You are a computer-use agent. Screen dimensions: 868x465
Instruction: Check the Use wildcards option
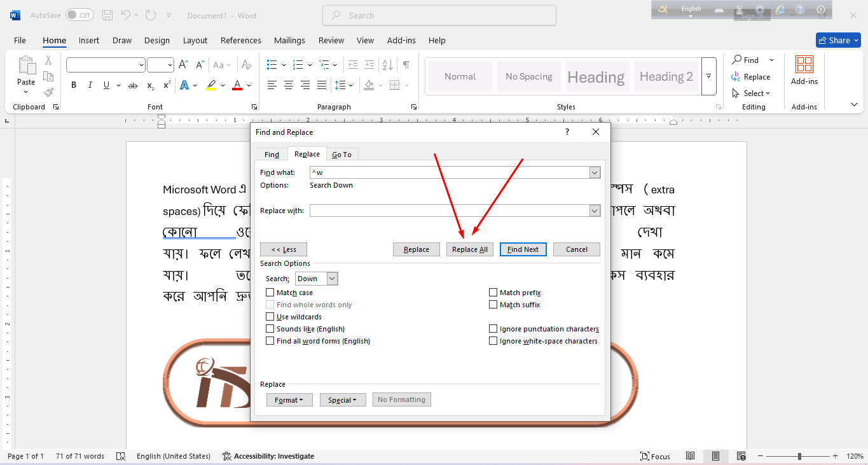[x=270, y=316]
